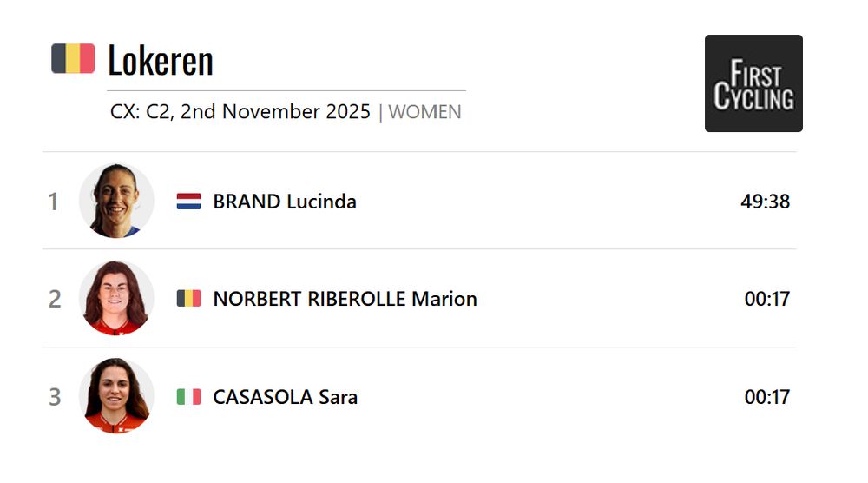Image resolution: width=868 pixels, height=483 pixels.
Task: Click third place time gap 00:17
Action: pyautogui.click(x=766, y=397)
